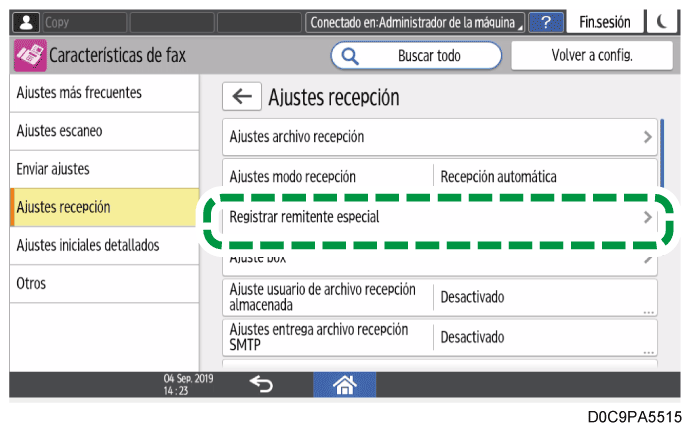Expand Ajustes archivo recepción entry
This screenshot has width=691, height=427.
click(x=439, y=136)
